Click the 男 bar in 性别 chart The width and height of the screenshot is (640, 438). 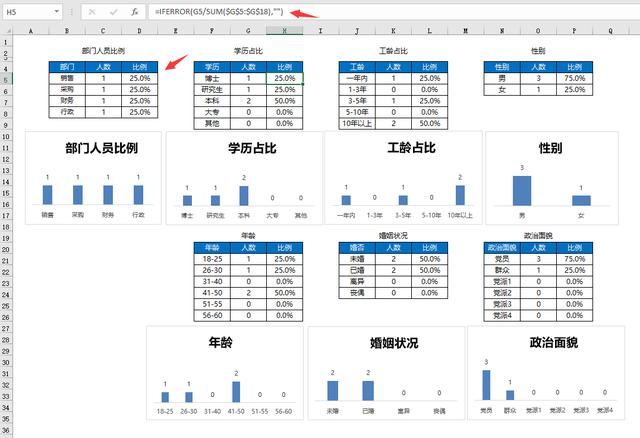point(522,191)
